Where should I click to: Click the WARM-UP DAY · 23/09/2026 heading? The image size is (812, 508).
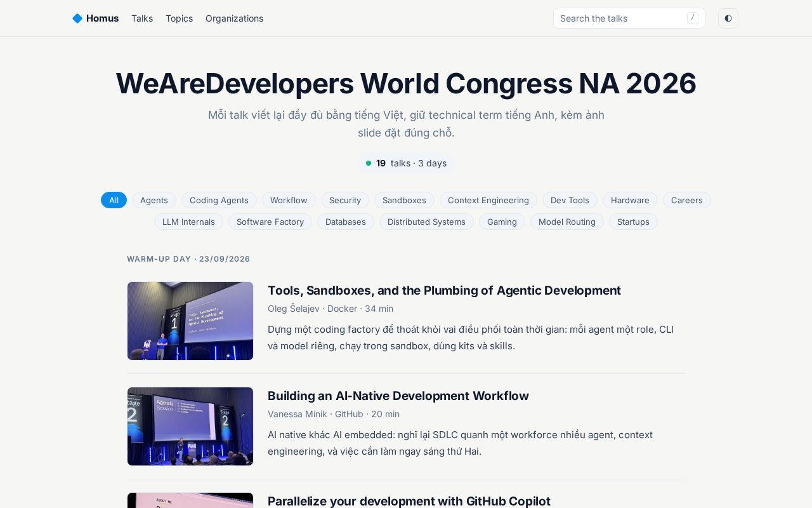[188, 259]
